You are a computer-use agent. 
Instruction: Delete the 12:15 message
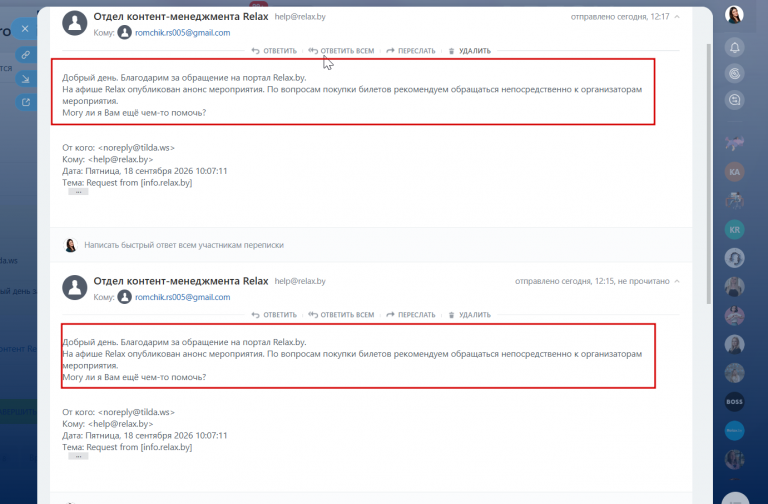(x=470, y=315)
